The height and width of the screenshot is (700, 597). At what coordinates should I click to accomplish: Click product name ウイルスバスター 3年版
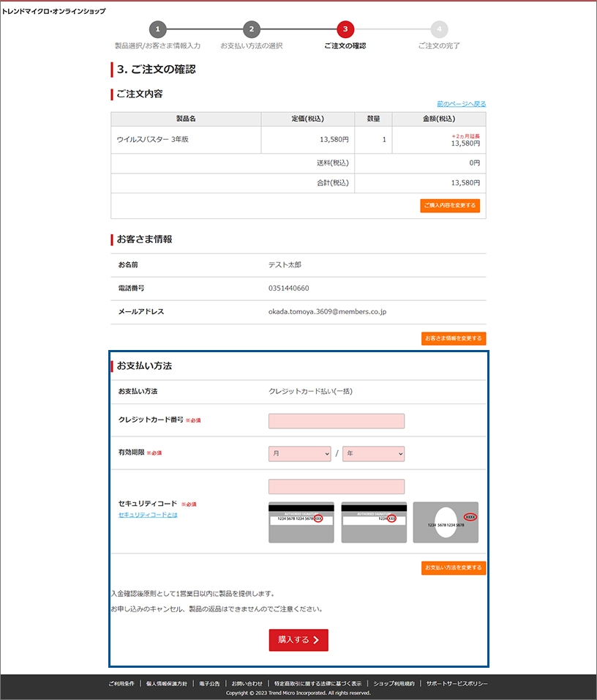(x=153, y=139)
